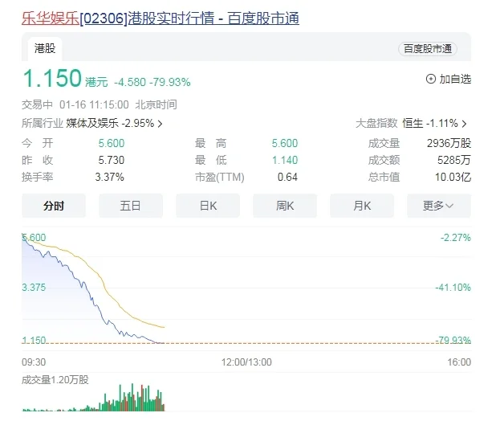The width and height of the screenshot is (504, 421).
Task: Click the 百度股市通 badge button
Action: coord(428,49)
